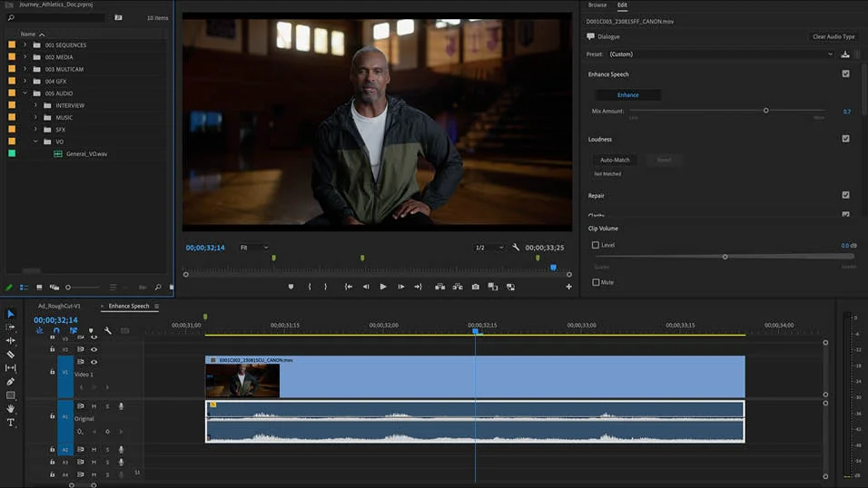
Task: Click the Clear Audio Type button
Action: (833, 36)
